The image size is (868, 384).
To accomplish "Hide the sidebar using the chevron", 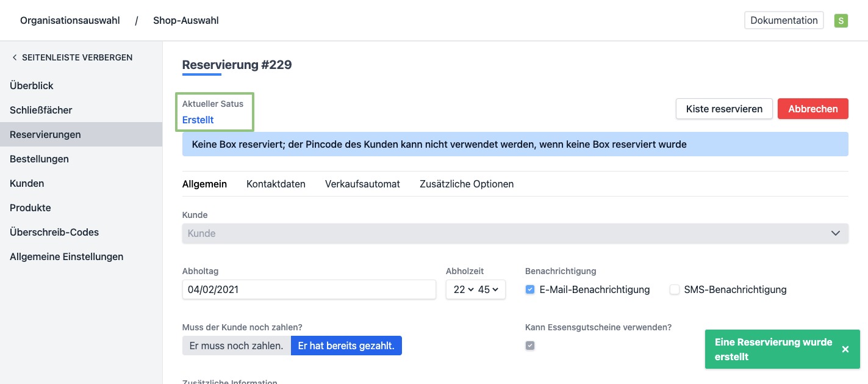I will point(15,57).
